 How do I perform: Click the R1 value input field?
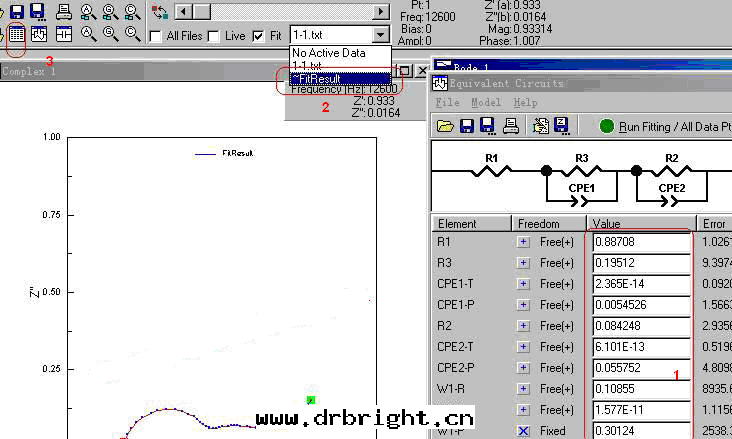pos(640,242)
